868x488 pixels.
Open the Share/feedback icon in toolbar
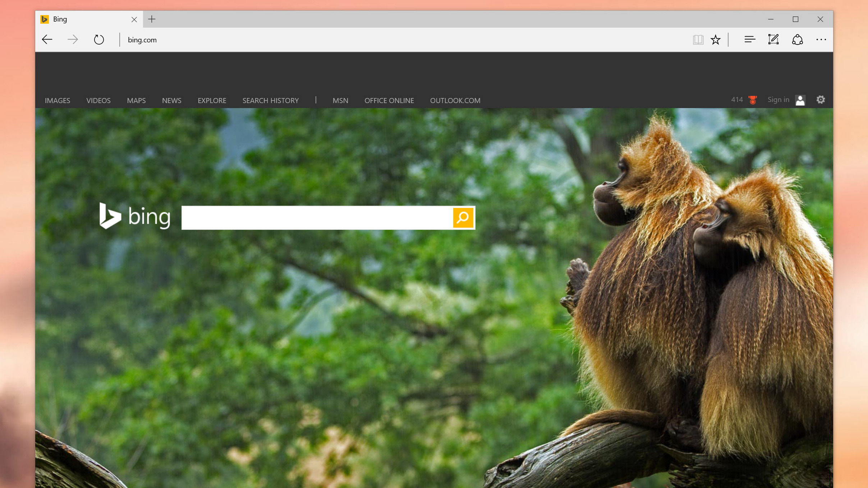pyautogui.click(x=797, y=39)
